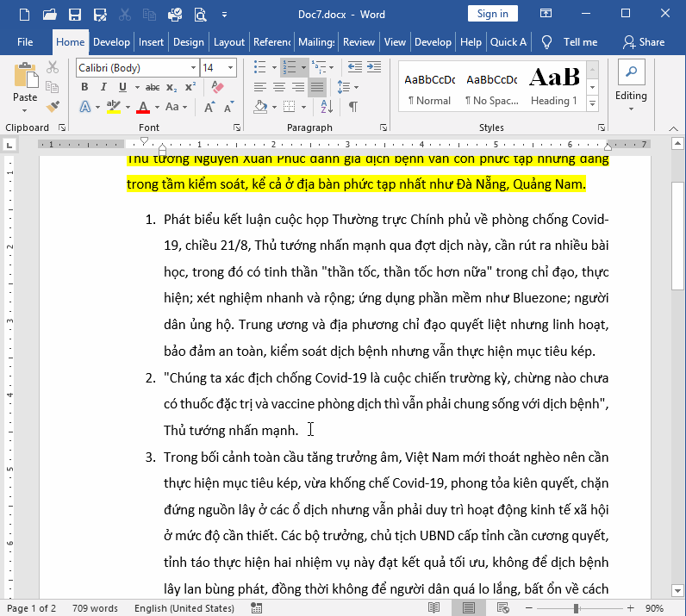The width and height of the screenshot is (686, 616).
Task: Justify paragraph text
Action: coord(317,87)
